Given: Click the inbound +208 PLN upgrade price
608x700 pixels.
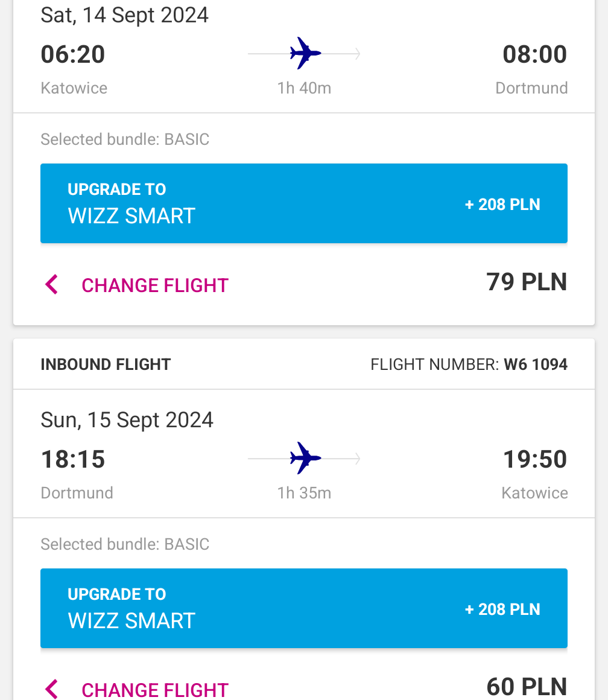Looking at the screenshot, I should tap(502, 609).
